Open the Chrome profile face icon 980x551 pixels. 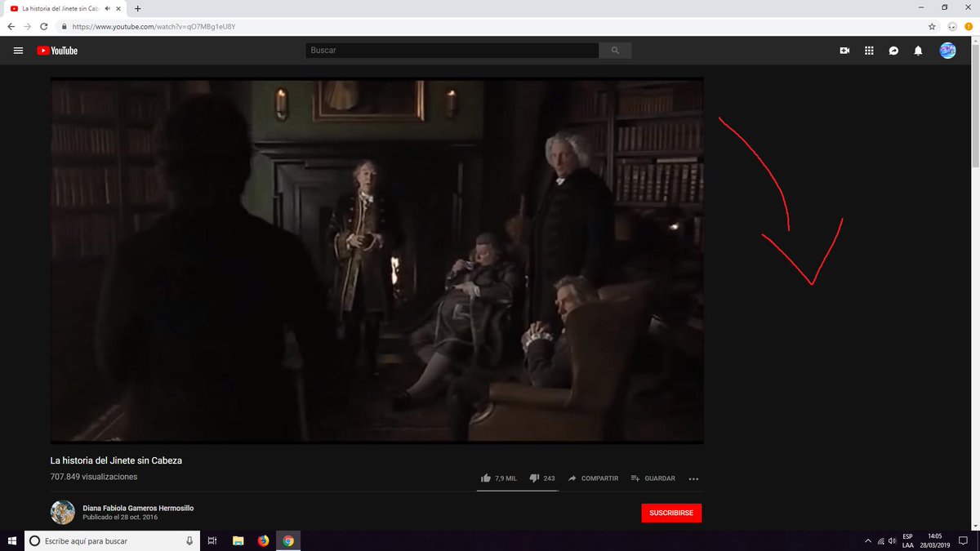952,26
